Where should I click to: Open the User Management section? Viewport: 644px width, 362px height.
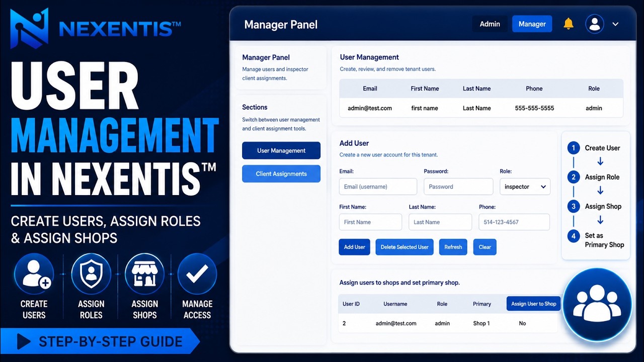pos(281,150)
